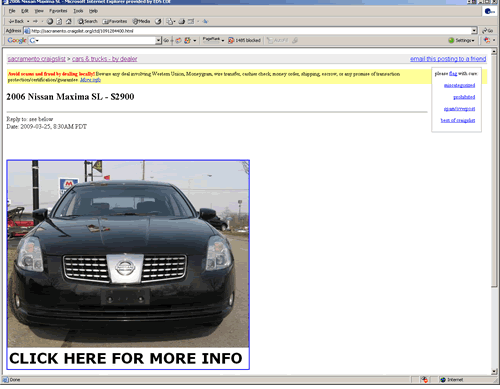Open the Edit menu
500x389 pixels.
pyautogui.click(x=25, y=11)
